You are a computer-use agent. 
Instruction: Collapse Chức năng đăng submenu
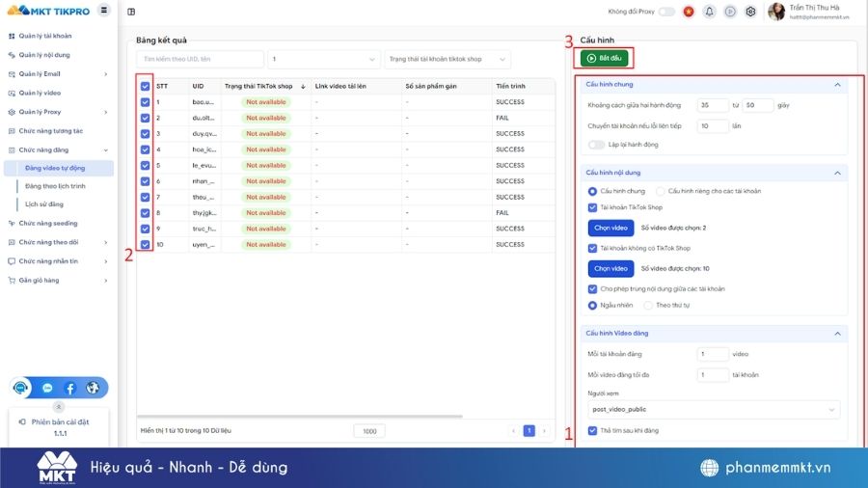point(106,150)
